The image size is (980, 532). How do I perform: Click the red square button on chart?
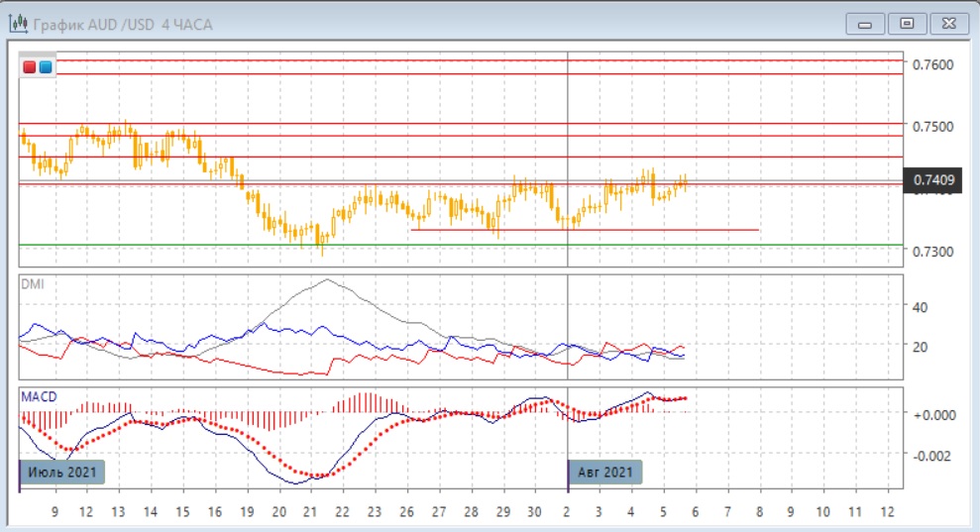point(30,67)
